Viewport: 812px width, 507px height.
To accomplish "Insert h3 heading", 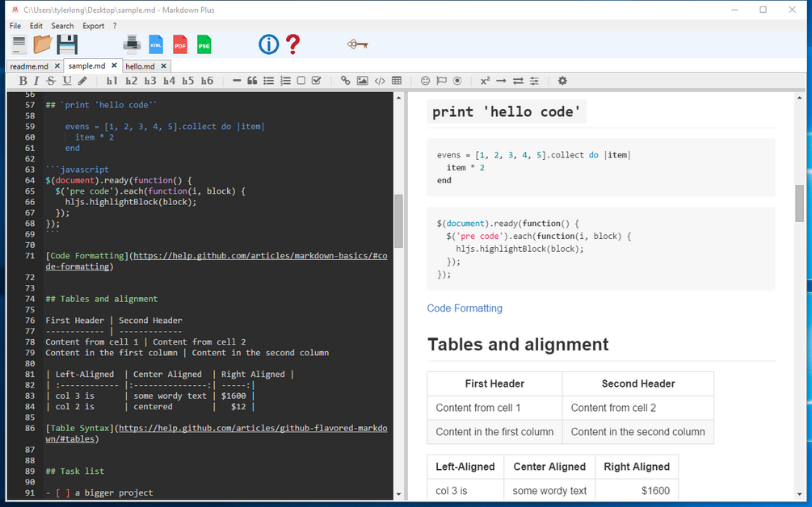I will (150, 81).
